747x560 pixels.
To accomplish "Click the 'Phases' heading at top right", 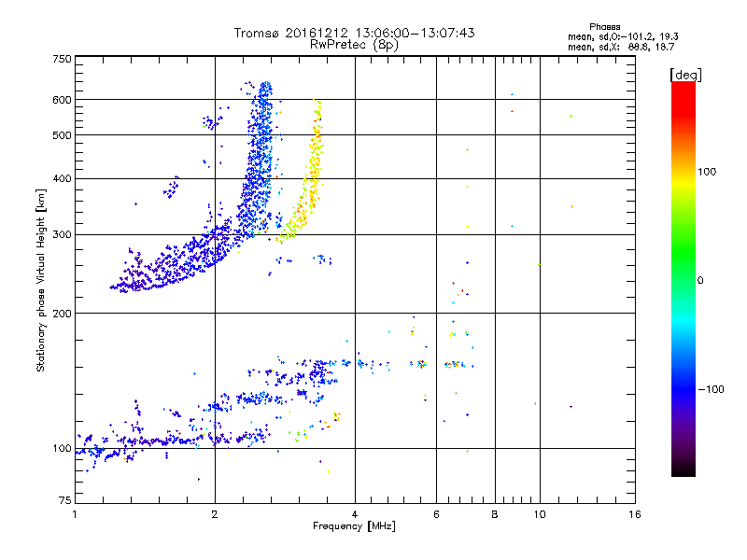I will pyautogui.click(x=604, y=27).
